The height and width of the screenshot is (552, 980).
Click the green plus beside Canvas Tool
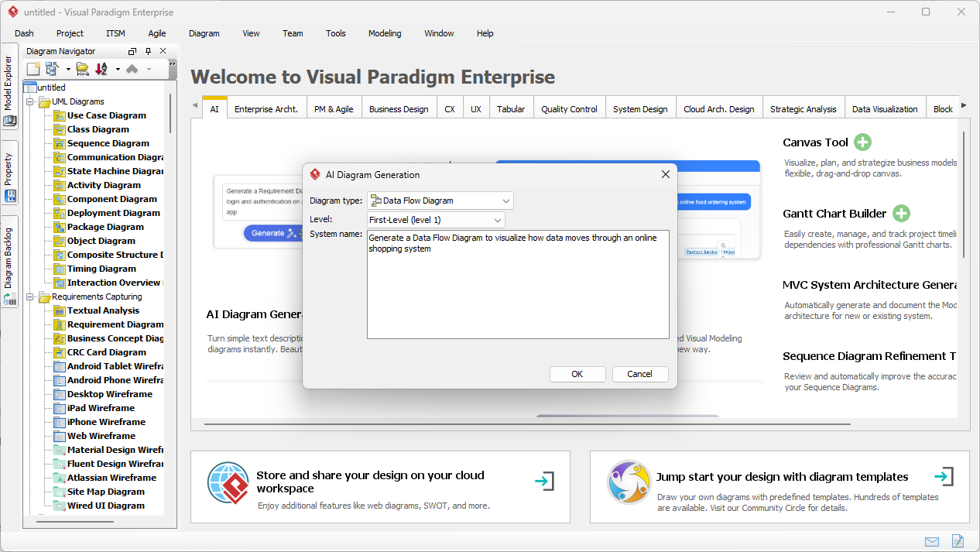[862, 142]
